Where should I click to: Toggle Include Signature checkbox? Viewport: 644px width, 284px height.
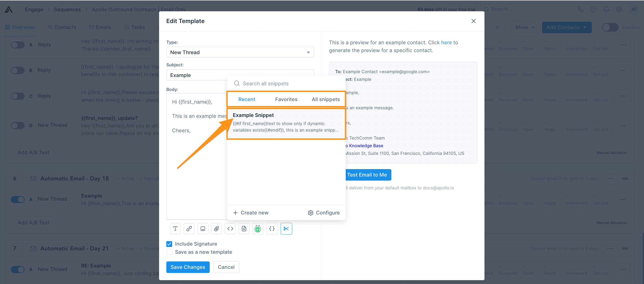pyautogui.click(x=169, y=244)
